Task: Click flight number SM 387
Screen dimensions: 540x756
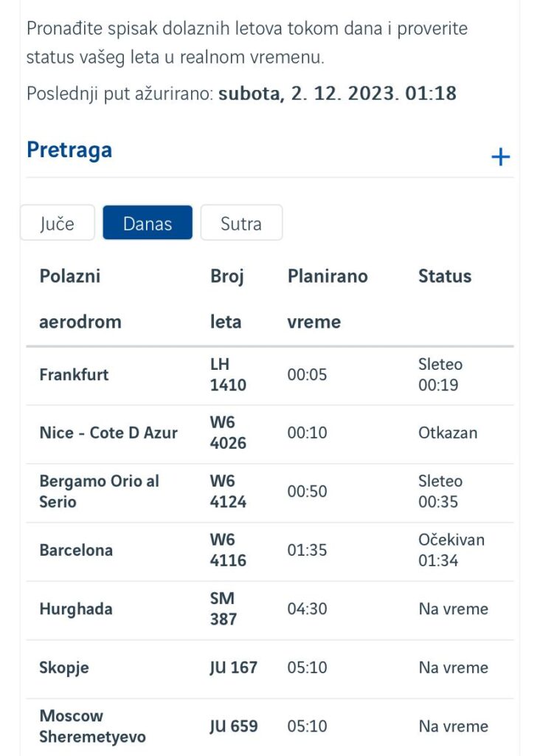Action: pos(224,609)
